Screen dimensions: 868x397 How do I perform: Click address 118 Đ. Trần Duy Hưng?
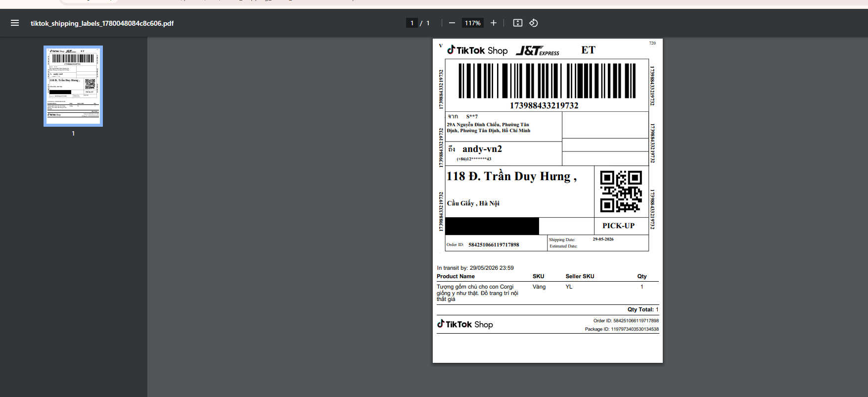click(511, 177)
